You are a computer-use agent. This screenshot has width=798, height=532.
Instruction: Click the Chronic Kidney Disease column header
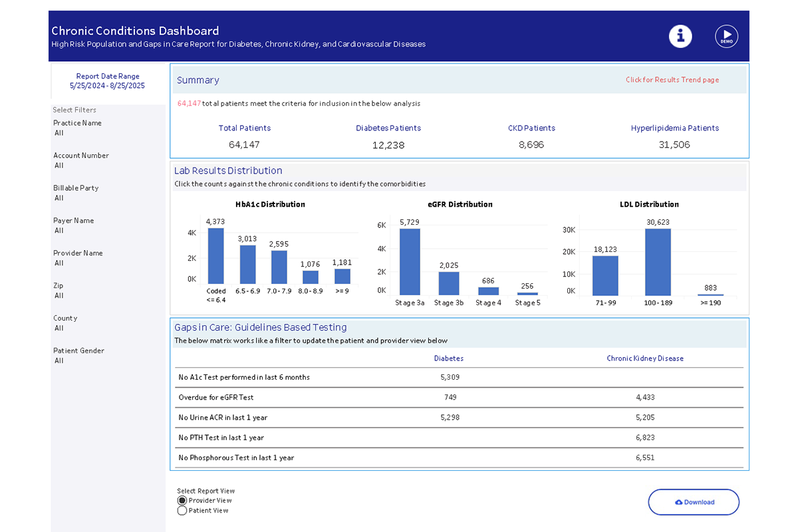[x=645, y=358]
